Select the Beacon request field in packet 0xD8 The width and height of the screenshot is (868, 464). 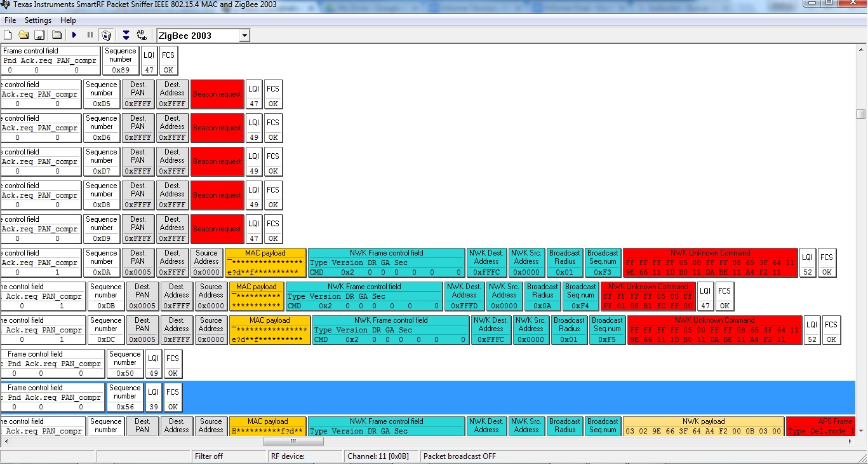pos(217,195)
